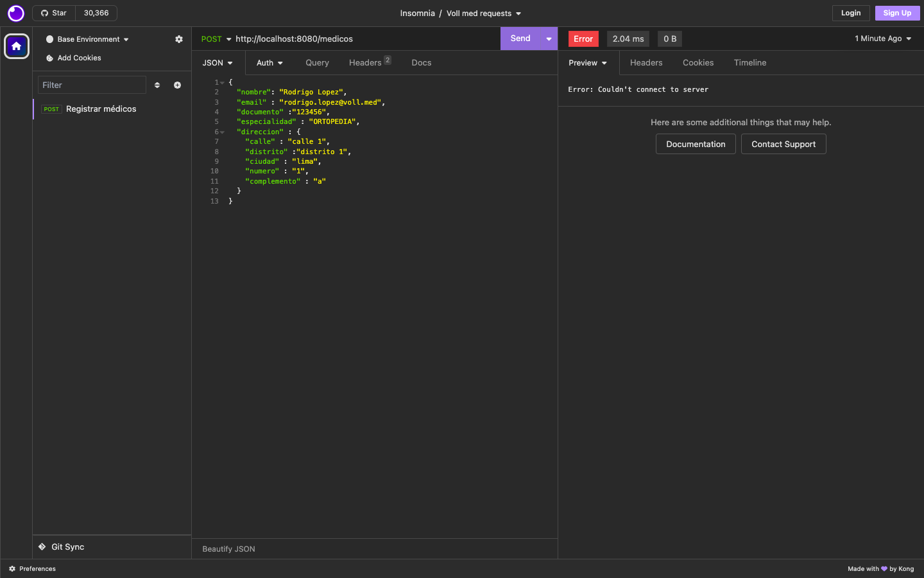The image size is (924, 578).
Task: Click the Login button
Action: click(x=851, y=13)
